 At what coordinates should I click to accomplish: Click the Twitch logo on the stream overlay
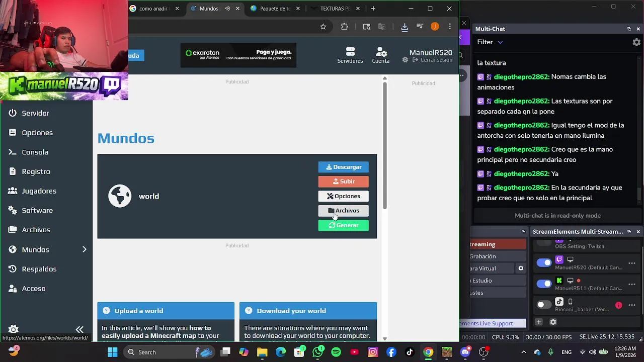pos(112,85)
